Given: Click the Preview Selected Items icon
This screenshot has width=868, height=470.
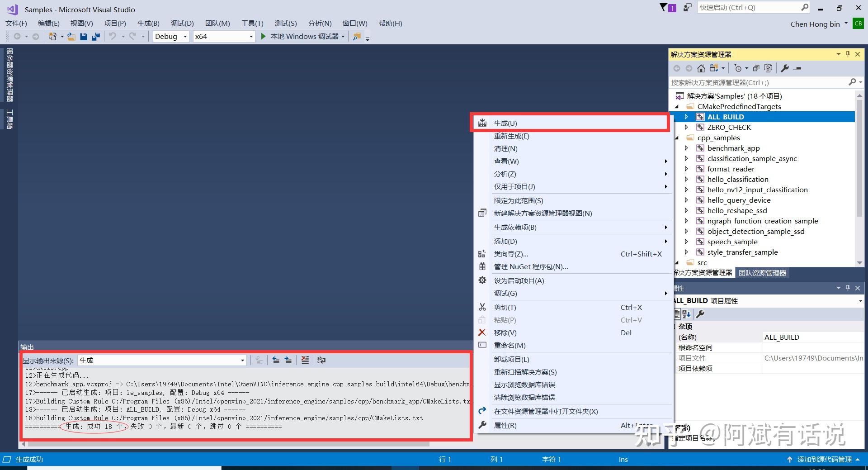Looking at the screenshot, I should point(797,68).
